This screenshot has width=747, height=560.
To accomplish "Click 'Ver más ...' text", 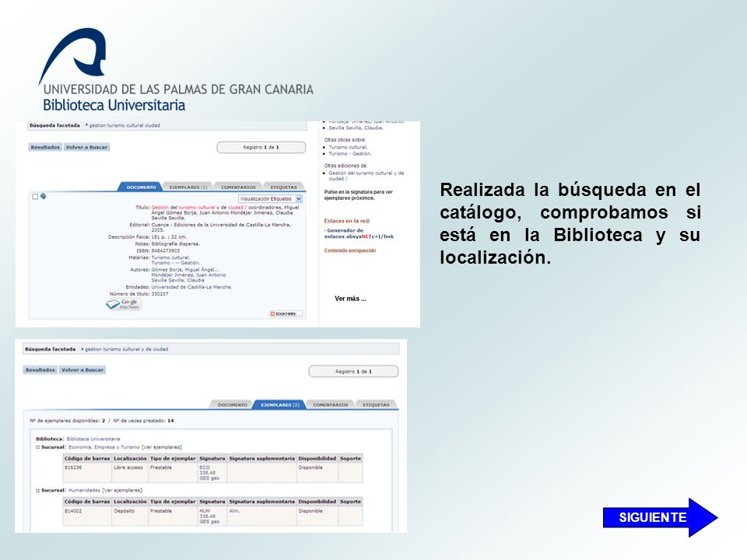I will pyautogui.click(x=350, y=299).
